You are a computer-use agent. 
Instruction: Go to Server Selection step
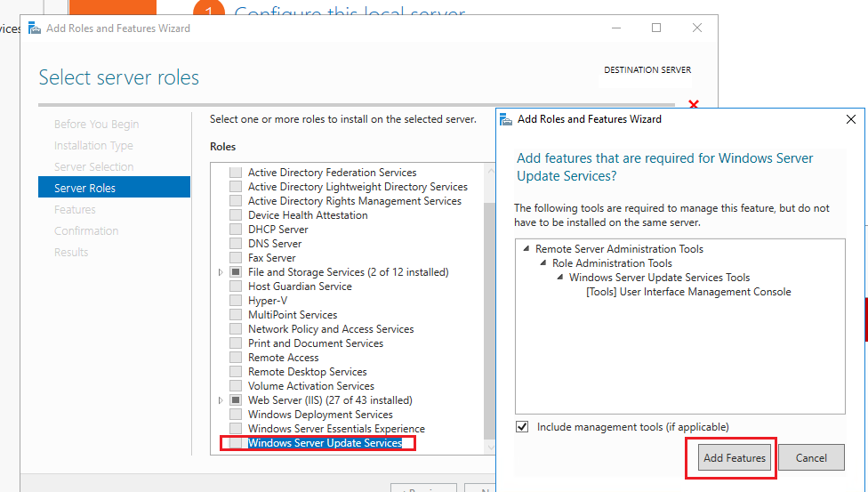pyautogui.click(x=93, y=166)
